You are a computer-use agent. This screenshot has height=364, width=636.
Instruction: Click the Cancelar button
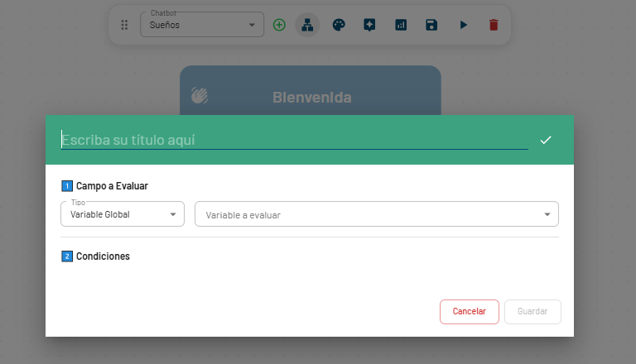click(469, 312)
